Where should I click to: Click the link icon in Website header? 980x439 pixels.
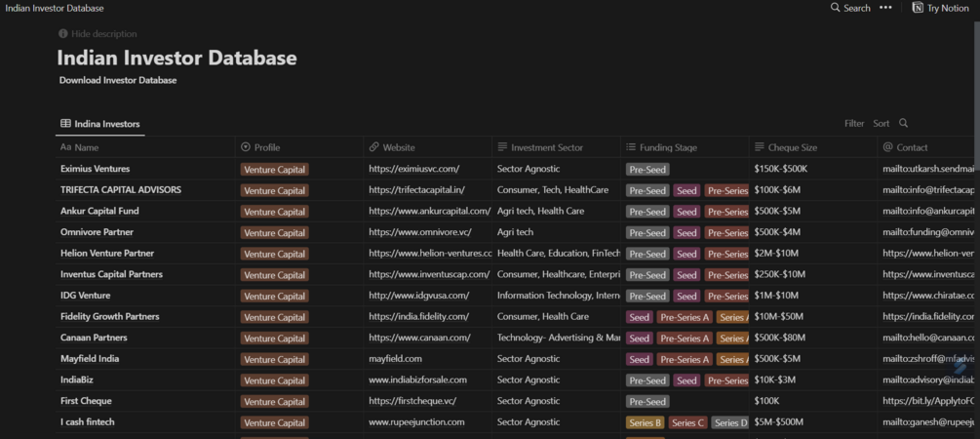(374, 147)
